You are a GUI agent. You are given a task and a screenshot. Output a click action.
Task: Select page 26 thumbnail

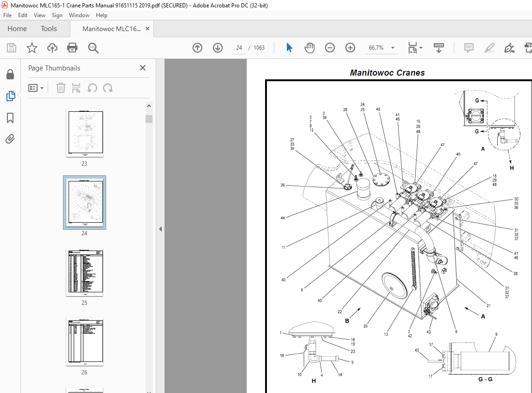pos(84,342)
